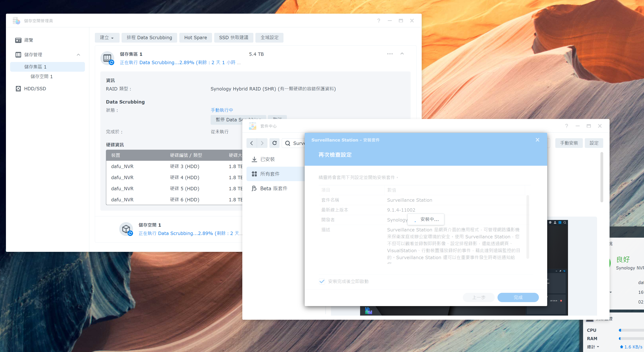Click 排程 Data Scrubbing button
Image resolution: width=644 pixels, height=352 pixels.
(149, 37)
